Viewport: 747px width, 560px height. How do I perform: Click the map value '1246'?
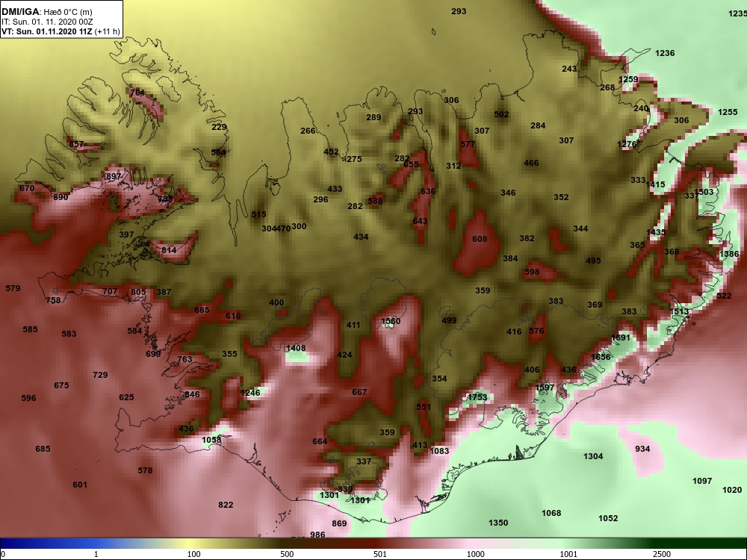click(250, 393)
